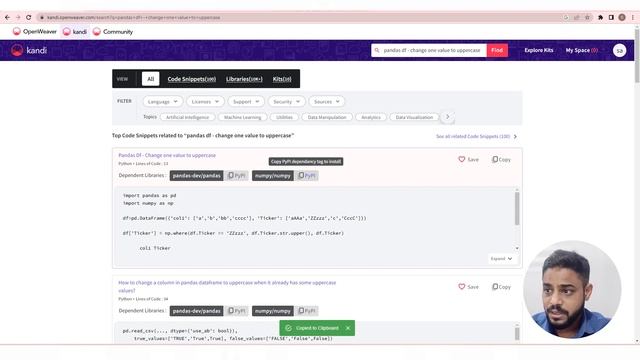640x360 pixels.
Task: Open My Space in header
Action: tap(582, 50)
